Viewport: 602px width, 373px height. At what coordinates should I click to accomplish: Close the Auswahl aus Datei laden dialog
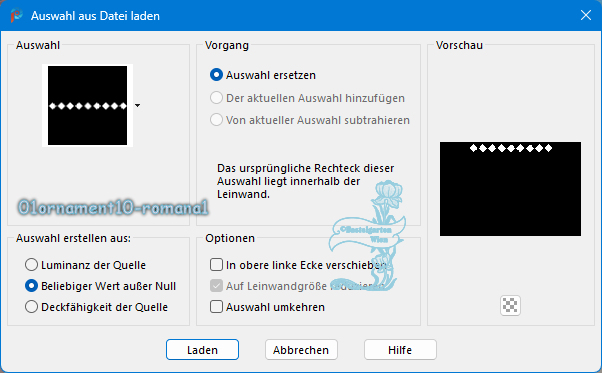pyautogui.click(x=586, y=15)
